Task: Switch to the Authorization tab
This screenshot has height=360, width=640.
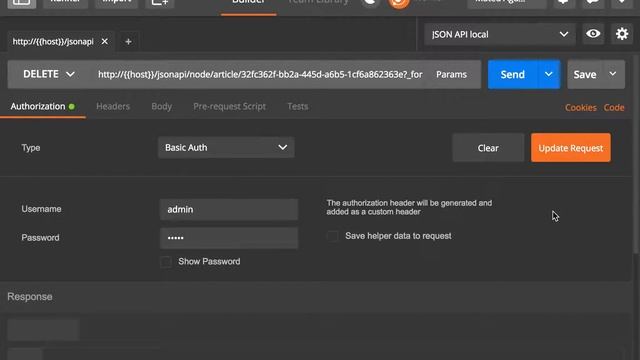Action: [x=42, y=107]
